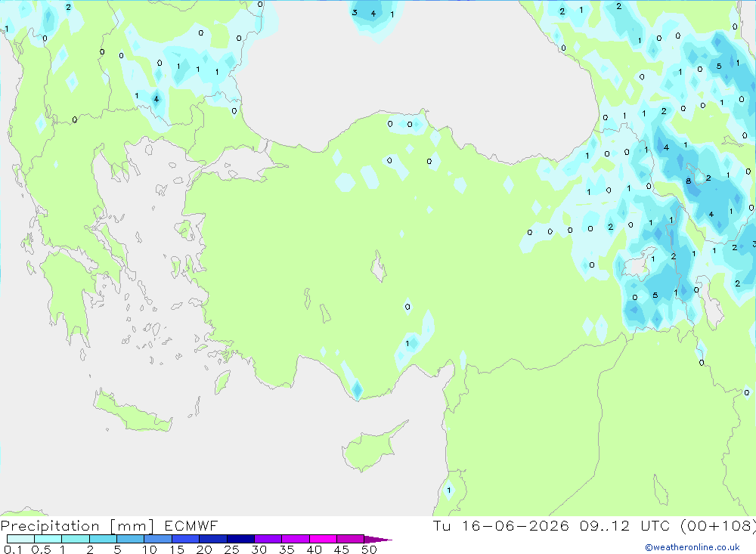Click the '0.5' legend scale label

click(x=41, y=549)
